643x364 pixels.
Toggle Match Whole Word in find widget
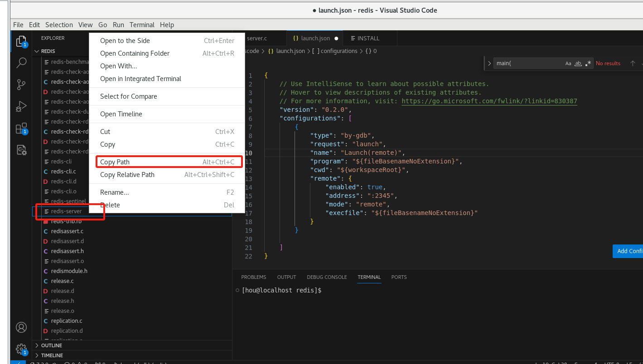tap(578, 63)
